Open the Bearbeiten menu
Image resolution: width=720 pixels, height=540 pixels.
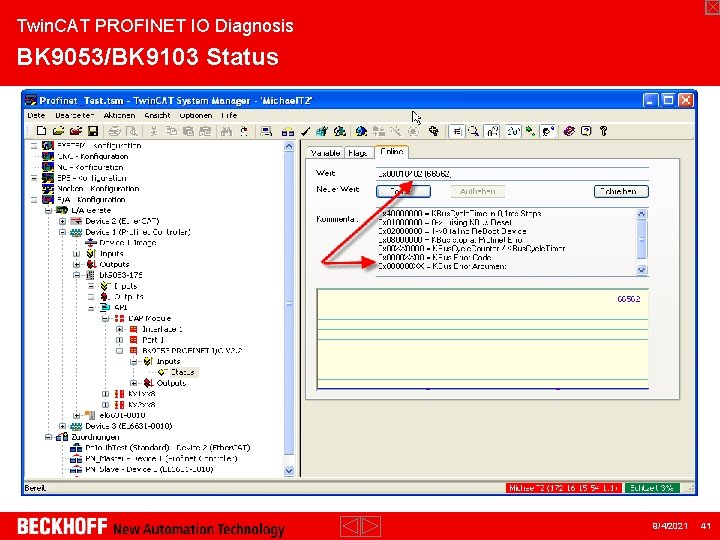pyautogui.click(x=75, y=115)
